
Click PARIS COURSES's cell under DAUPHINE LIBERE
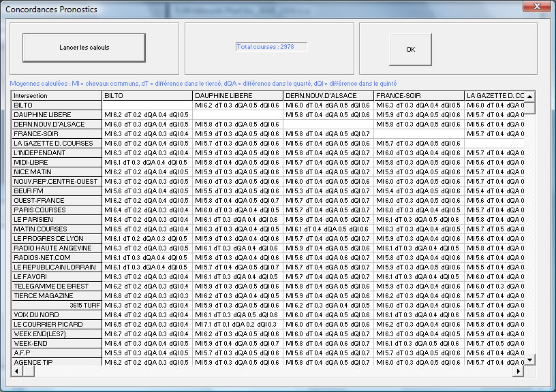[x=238, y=210]
